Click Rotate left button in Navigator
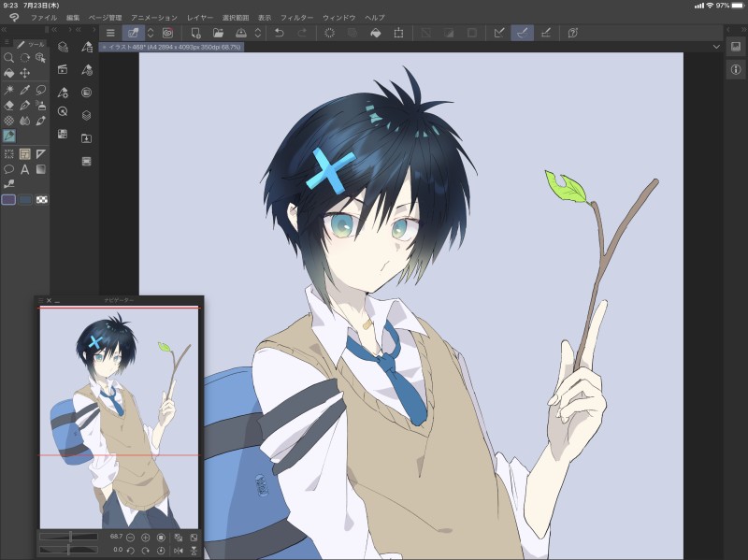Screen dimensions: 748x560 [x=130, y=551]
